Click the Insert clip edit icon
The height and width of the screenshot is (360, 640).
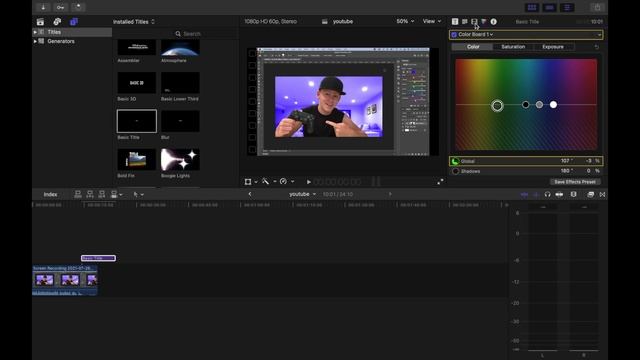90,194
